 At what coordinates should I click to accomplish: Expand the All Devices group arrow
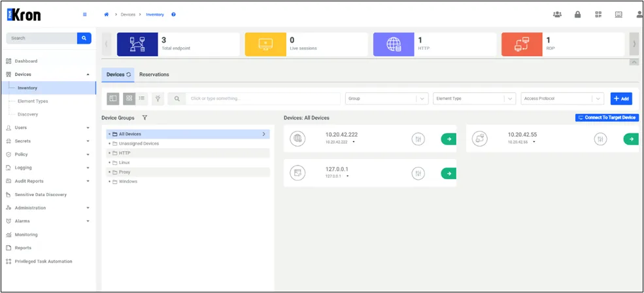coord(263,134)
